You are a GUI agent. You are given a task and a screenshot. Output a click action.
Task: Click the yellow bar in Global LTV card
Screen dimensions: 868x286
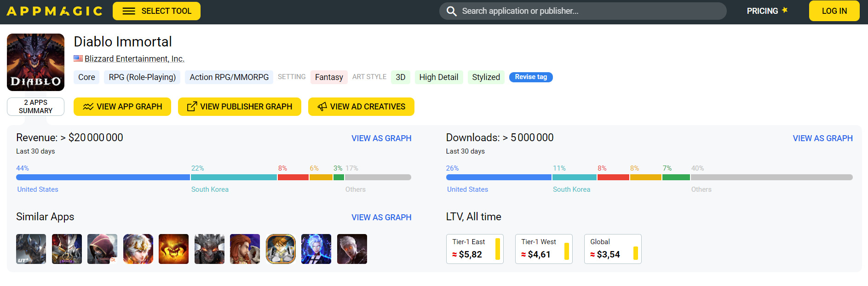635,253
